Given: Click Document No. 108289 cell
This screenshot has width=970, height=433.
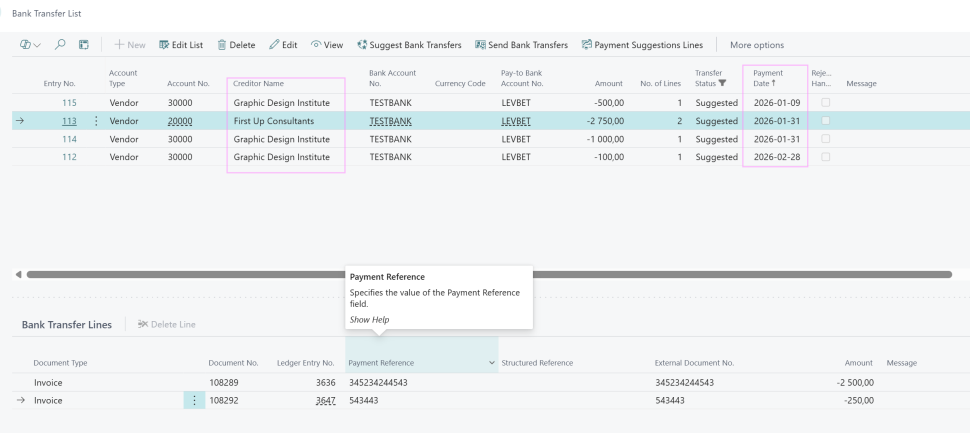Looking at the screenshot, I should [224, 382].
